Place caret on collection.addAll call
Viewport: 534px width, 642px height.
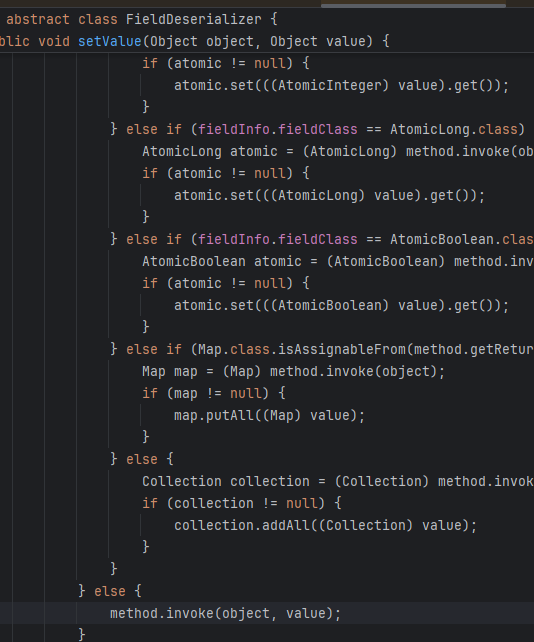[326, 525]
